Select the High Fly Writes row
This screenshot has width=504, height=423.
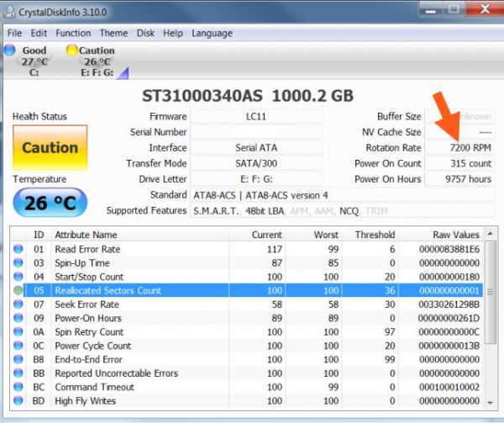pyautogui.click(x=246, y=401)
